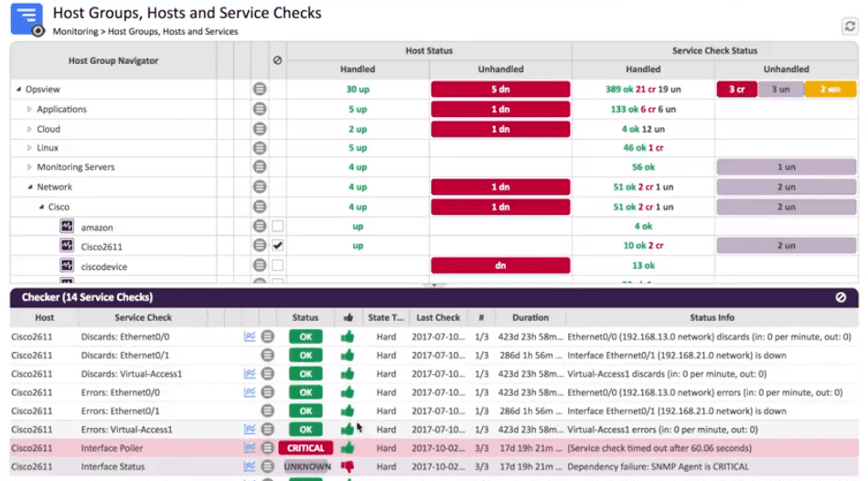Click the 'dn' badge for ciscodevice
This screenshot has width=868, height=481.
500,265
